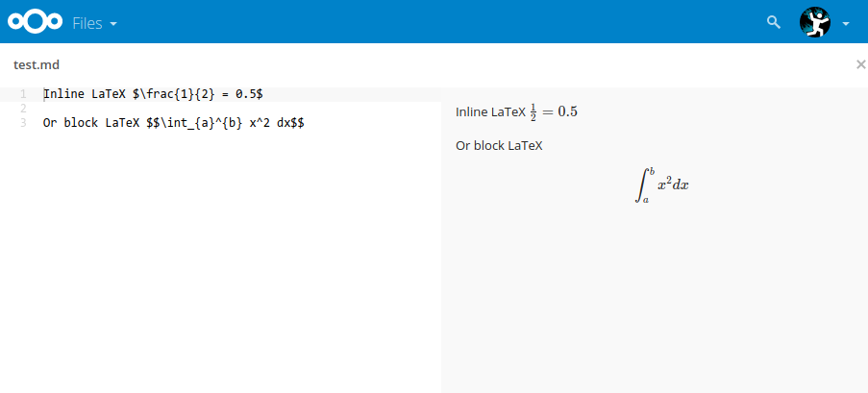Click the Nextcloud logo icon
868x393 pixels.
[35, 21]
